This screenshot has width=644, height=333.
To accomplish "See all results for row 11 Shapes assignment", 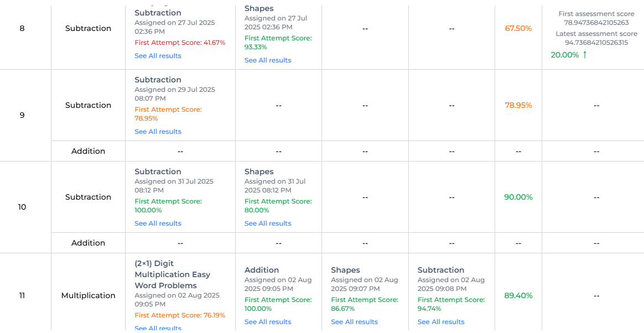I will tap(354, 322).
